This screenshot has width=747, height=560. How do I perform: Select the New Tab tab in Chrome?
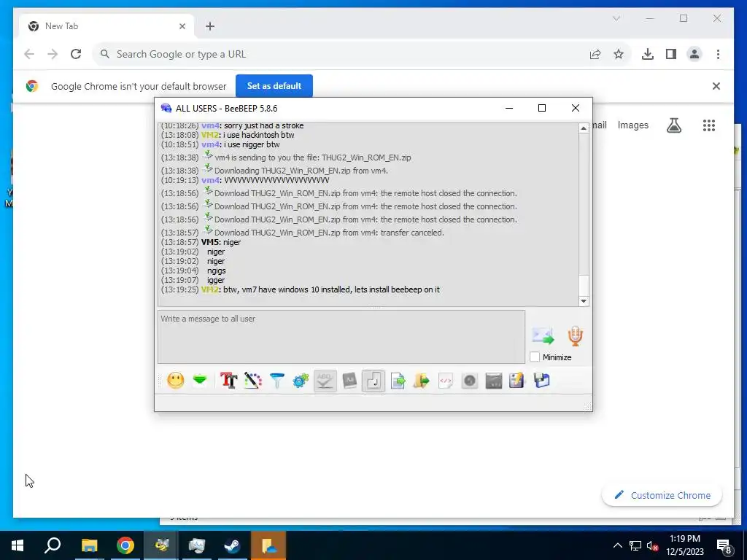(107, 26)
